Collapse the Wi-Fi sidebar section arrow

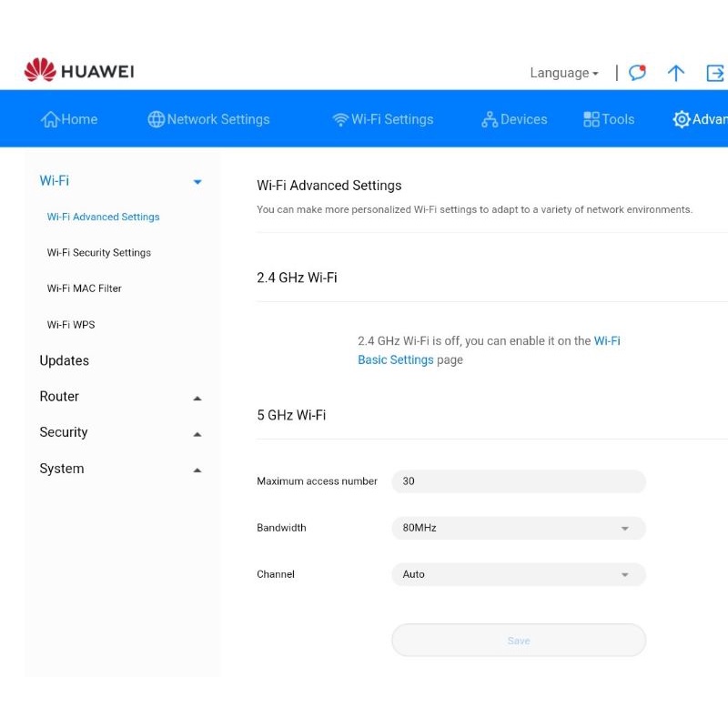click(x=197, y=181)
